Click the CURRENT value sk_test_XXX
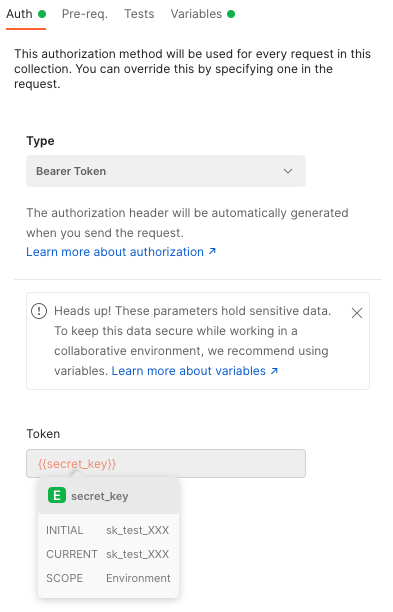The image size is (393, 612). click(137, 554)
